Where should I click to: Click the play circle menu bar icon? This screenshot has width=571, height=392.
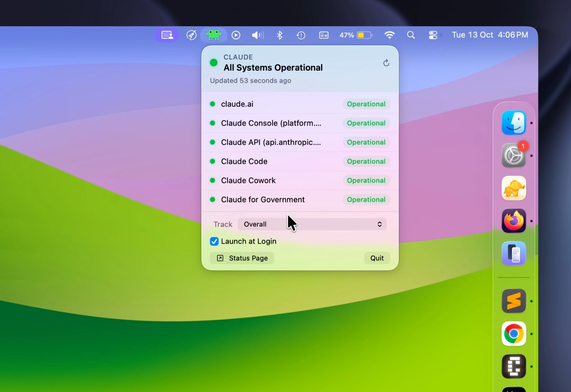click(236, 35)
